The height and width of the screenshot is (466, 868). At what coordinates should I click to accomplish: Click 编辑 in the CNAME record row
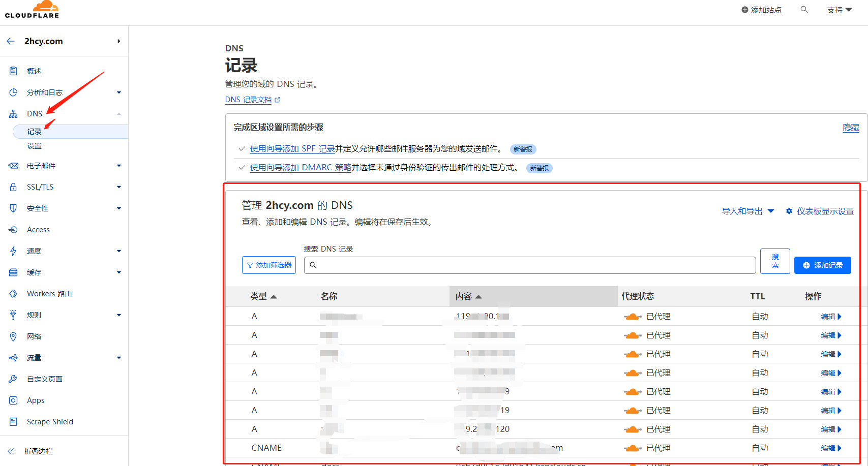pyautogui.click(x=831, y=448)
